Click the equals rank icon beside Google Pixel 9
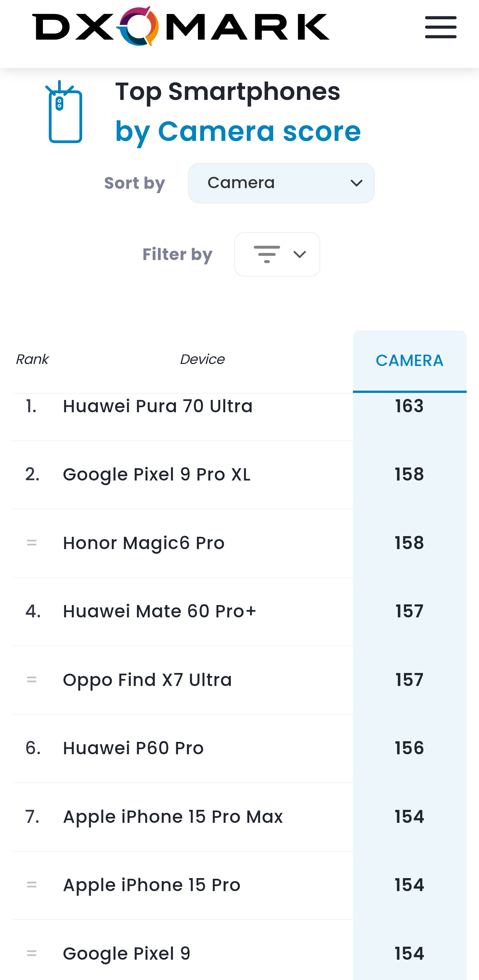 (32, 953)
